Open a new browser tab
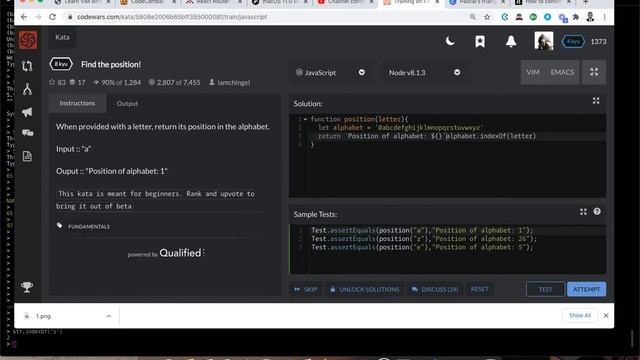The image size is (640, 360). (x=586, y=2)
